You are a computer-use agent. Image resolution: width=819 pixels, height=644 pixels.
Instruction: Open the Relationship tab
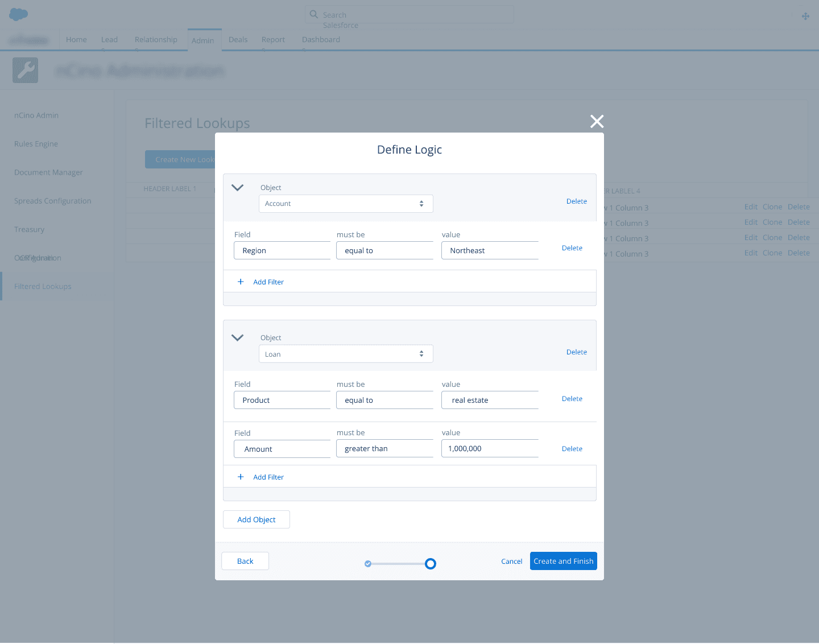pos(156,39)
